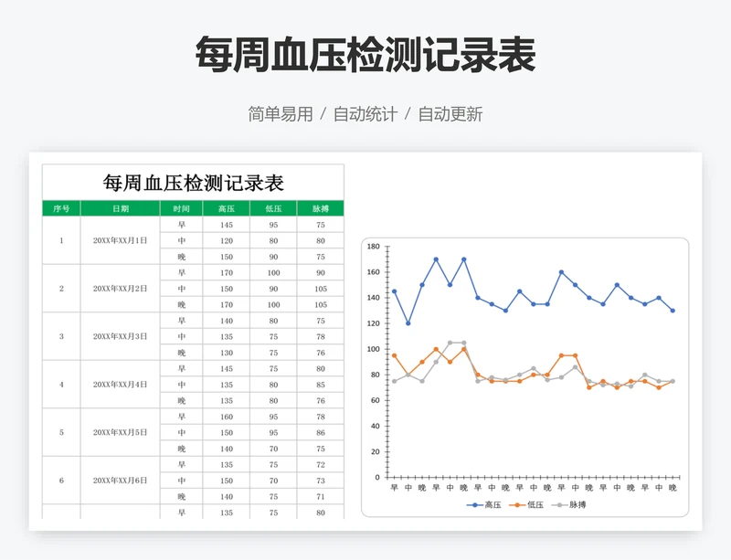This screenshot has height=560, width=731.
Task: Select the 脉搏 column header in the table
Action: click(x=321, y=208)
